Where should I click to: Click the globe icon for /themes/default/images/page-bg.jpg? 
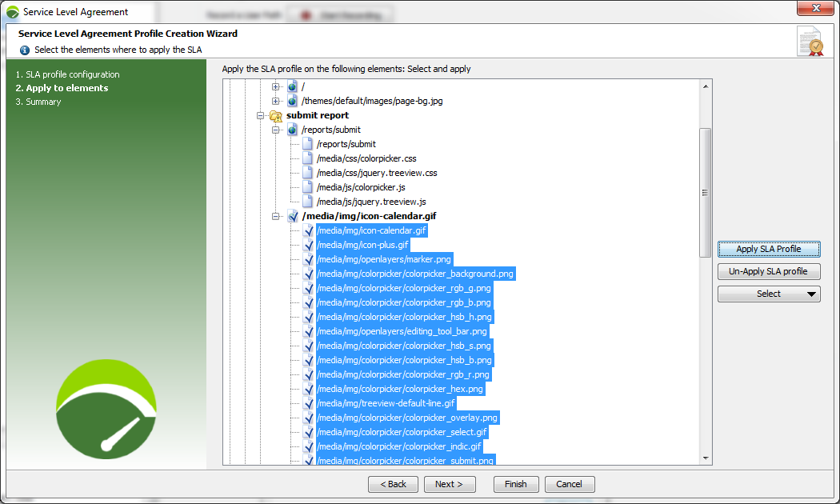tap(292, 101)
